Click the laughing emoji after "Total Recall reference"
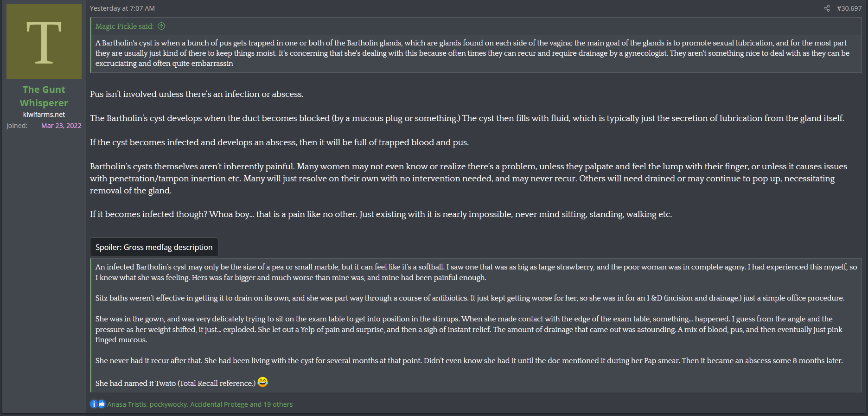Screen dimensions: 868x416 (263, 382)
